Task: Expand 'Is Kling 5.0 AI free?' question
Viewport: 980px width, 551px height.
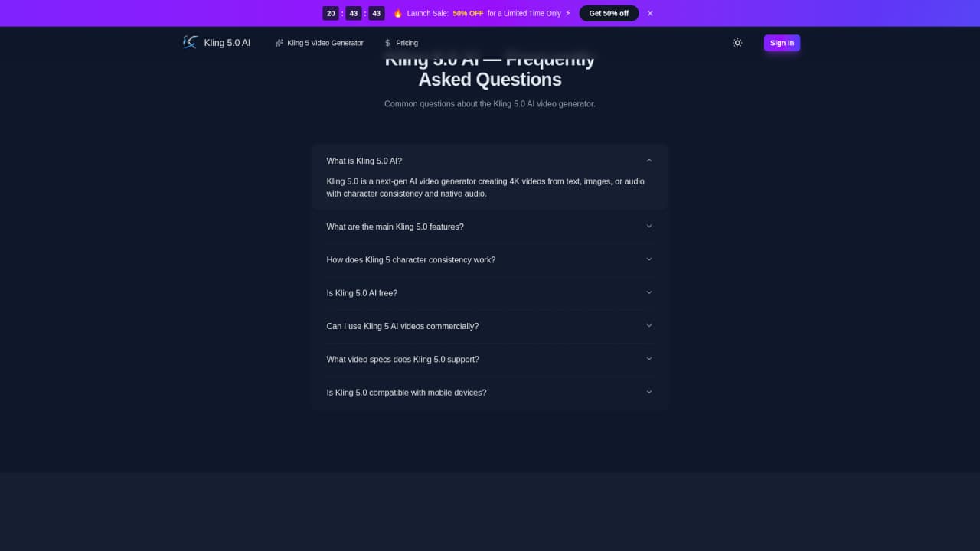Action: coord(490,293)
